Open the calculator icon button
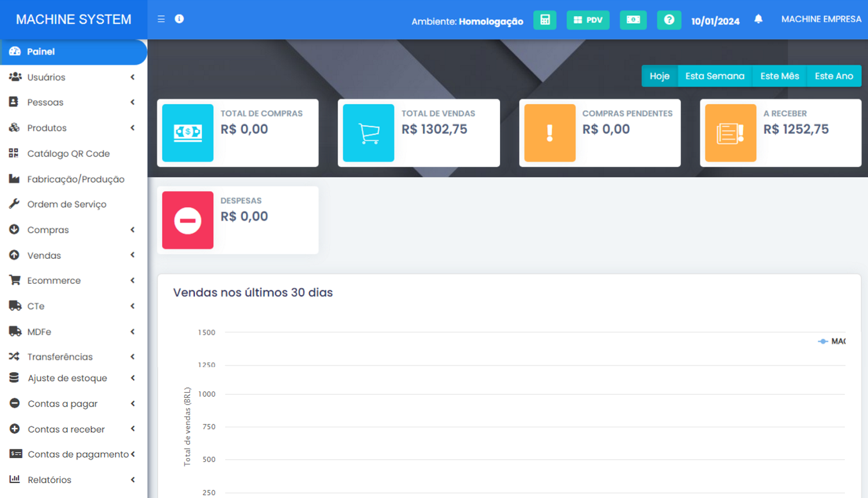The height and width of the screenshot is (498, 868). click(545, 20)
